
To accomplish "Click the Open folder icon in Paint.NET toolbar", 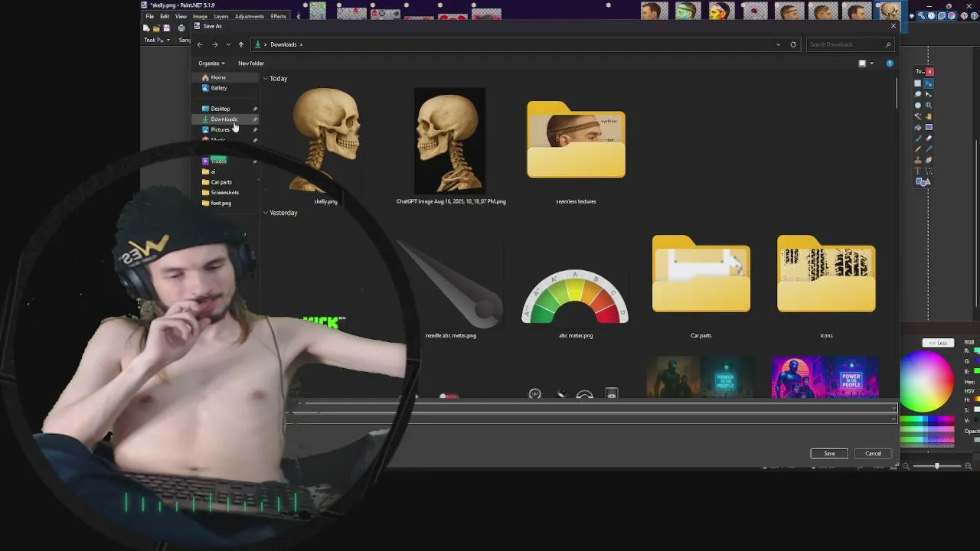I will click(x=155, y=28).
